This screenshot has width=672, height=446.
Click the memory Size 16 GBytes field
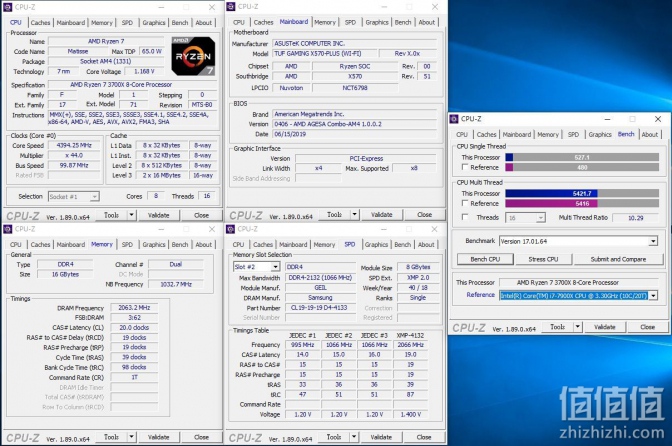(65, 274)
